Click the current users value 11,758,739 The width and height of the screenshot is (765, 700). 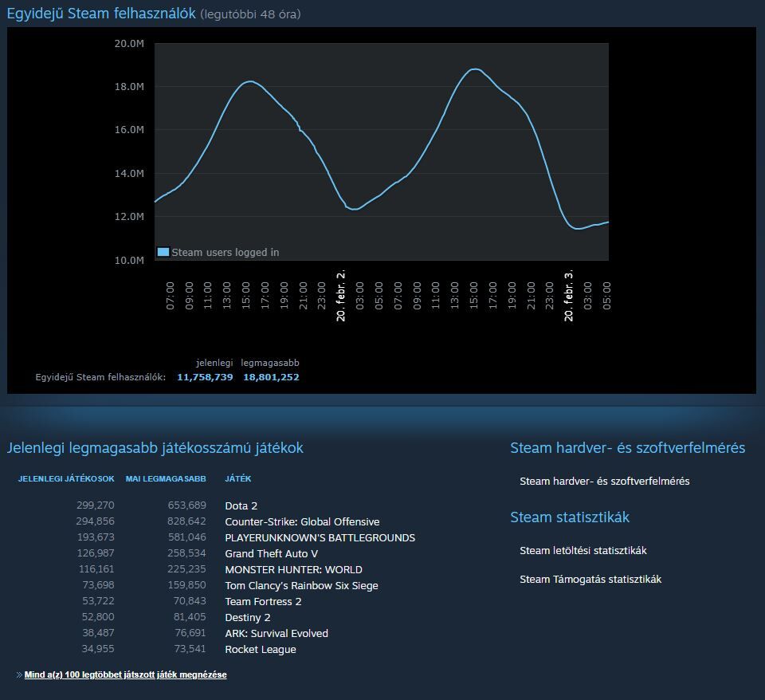click(205, 377)
